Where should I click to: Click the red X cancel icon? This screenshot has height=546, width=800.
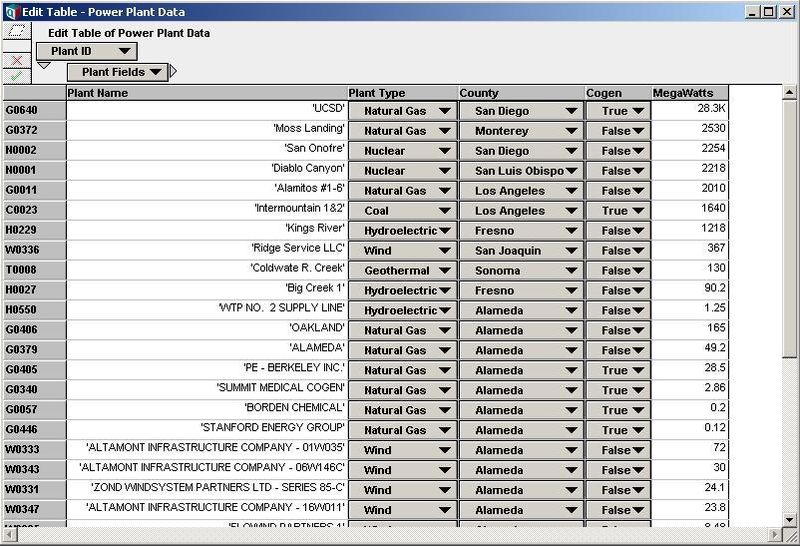point(17,61)
